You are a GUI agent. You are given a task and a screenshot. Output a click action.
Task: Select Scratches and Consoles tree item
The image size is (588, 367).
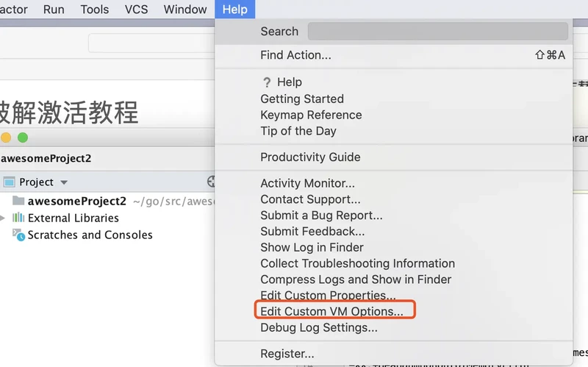point(90,235)
